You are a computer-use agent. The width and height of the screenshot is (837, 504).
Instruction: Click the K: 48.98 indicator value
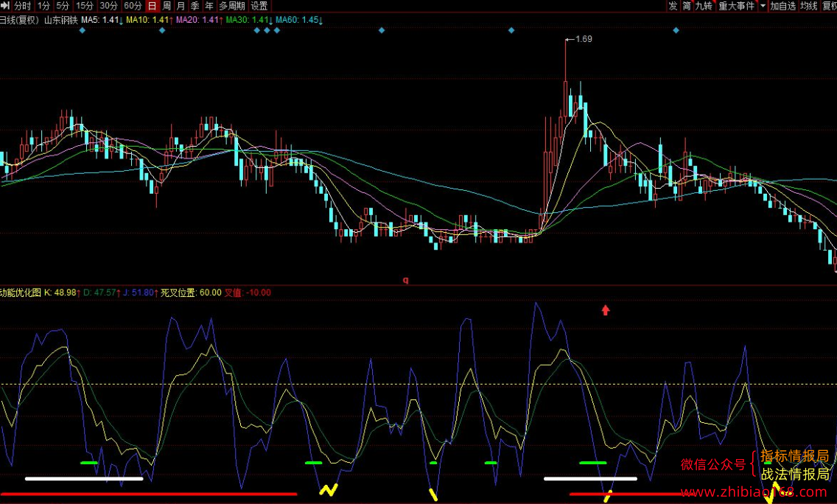coord(62,293)
